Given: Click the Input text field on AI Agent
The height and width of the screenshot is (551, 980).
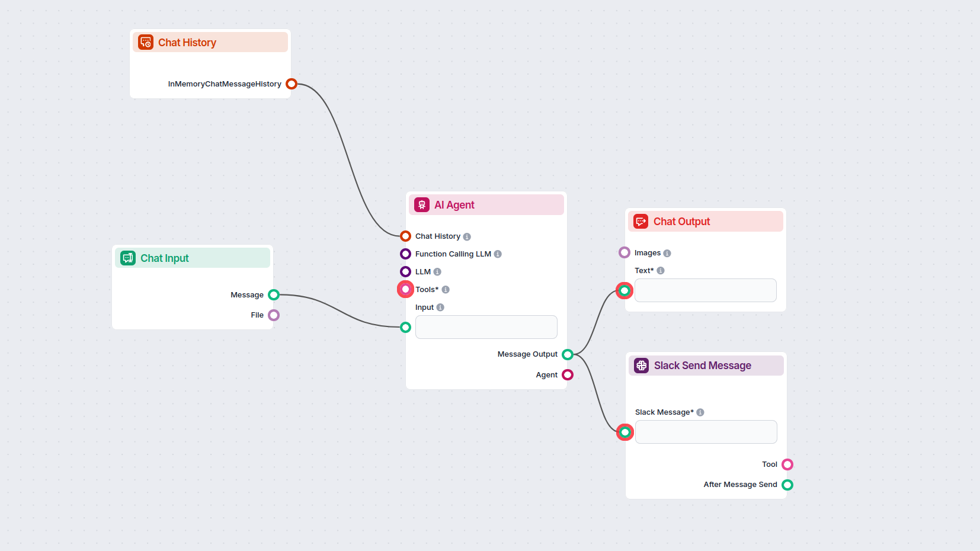Looking at the screenshot, I should (486, 326).
